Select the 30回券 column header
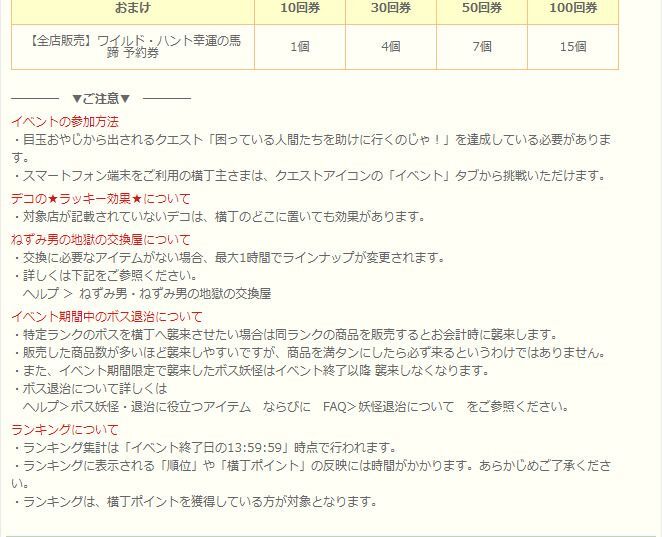This screenshot has width=662, height=537. point(389,8)
